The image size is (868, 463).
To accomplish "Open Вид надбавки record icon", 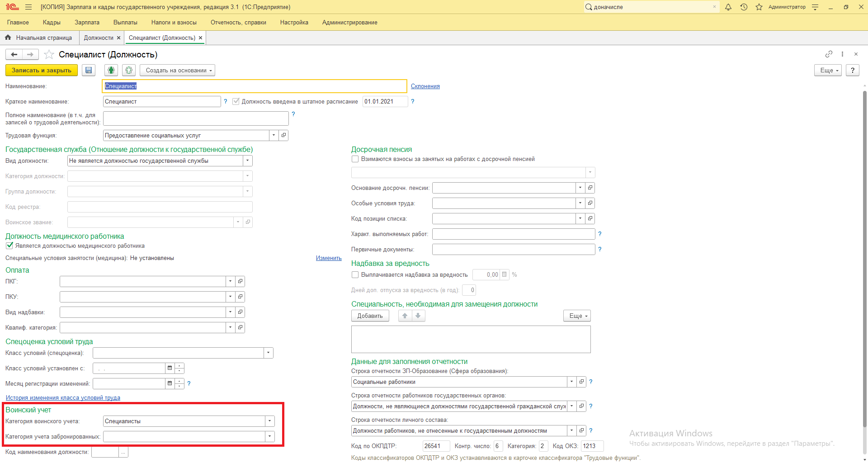I will point(240,312).
